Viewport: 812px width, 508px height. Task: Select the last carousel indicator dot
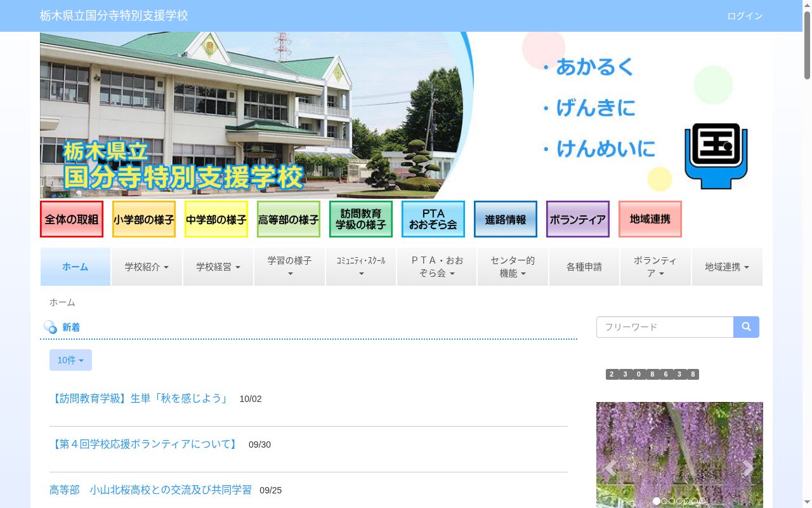coord(702,501)
